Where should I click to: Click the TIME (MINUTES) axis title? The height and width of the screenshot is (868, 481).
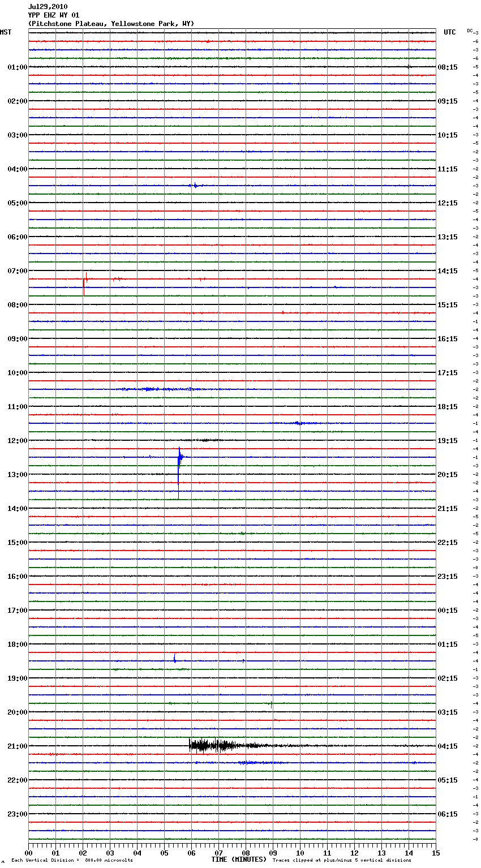[239, 860]
